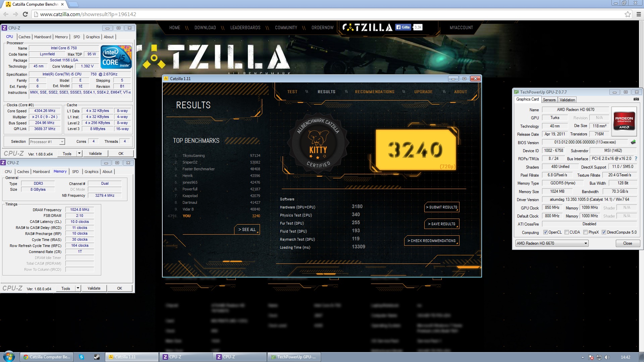Open the Processor #1 selection dropdown
The width and height of the screenshot is (644, 362).
47,142
